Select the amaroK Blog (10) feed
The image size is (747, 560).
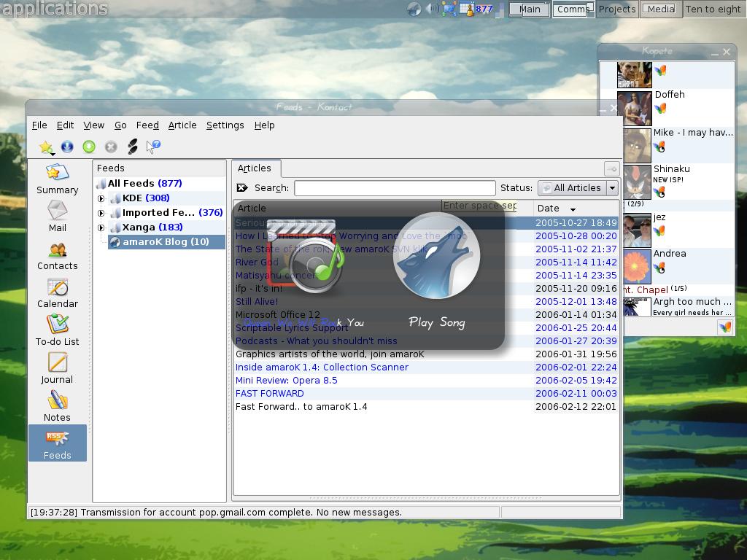tap(166, 242)
